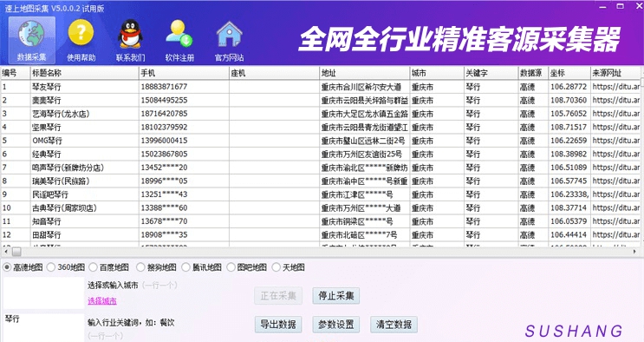The image size is (644, 342).
Task: Select the 搜狗地图 radio button
Action: point(140,267)
